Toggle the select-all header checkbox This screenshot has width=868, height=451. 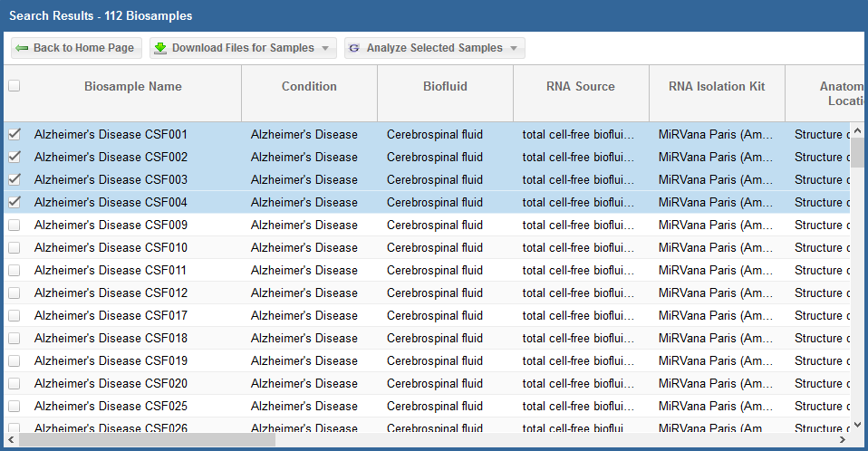click(14, 86)
